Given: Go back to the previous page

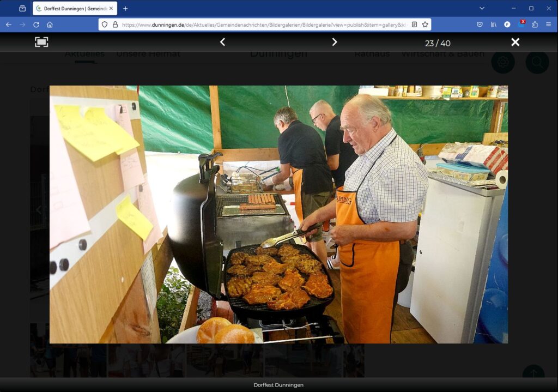Looking at the screenshot, I should [x=8, y=25].
